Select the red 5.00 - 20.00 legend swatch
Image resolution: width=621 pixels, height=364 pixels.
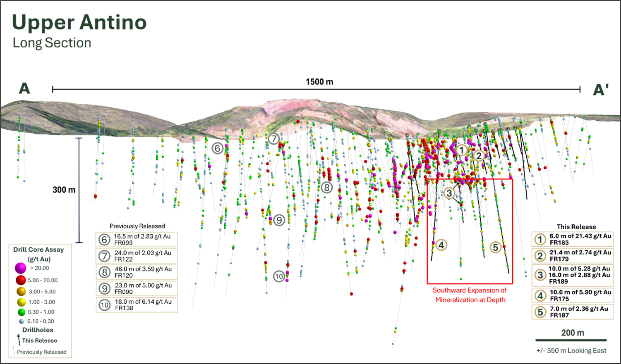click(x=21, y=280)
